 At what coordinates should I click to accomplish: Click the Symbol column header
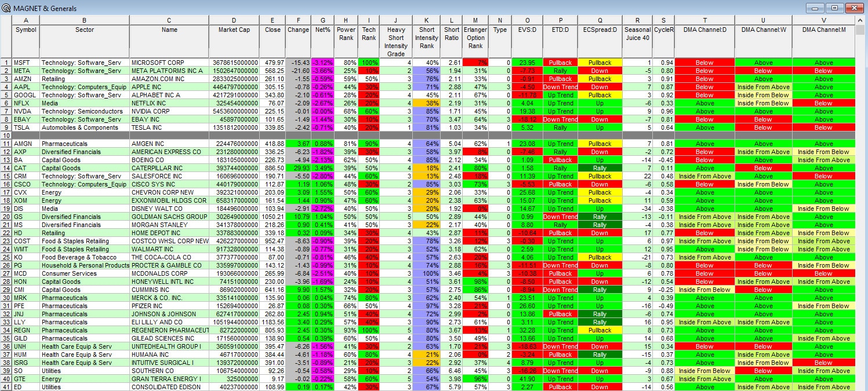pyautogui.click(x=26, y=41)
